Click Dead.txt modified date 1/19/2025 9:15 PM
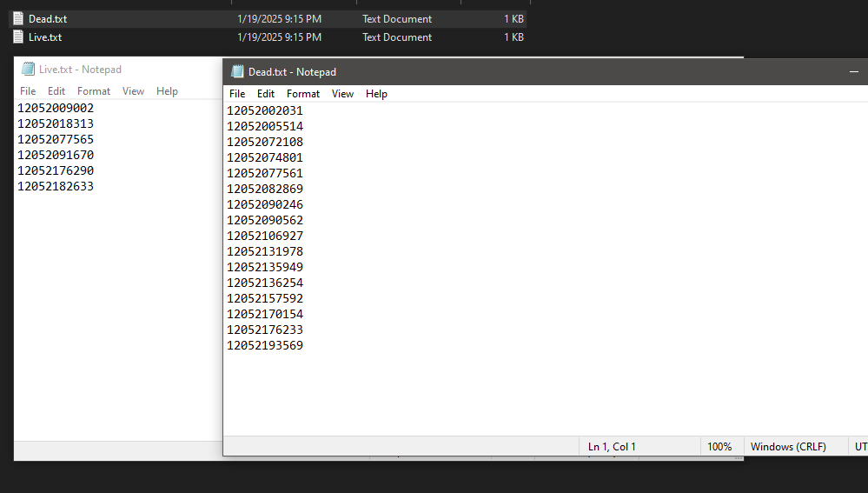 (279, 19)
